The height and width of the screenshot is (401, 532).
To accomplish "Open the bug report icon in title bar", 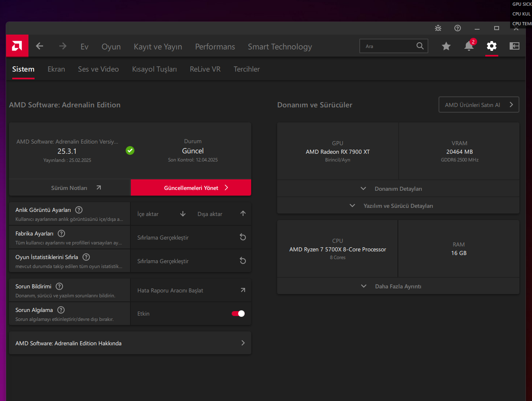I will [x=438, y=28].
